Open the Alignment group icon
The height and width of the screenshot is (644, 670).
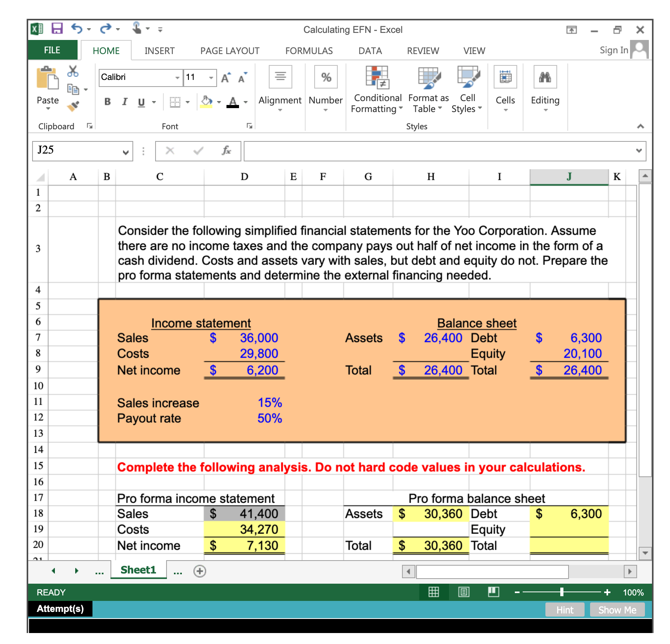pos(280,77)
